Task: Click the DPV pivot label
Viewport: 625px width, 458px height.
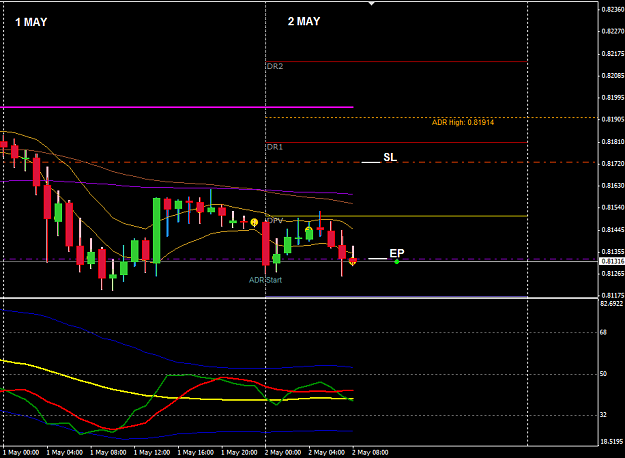Action: (x=275, y=220)
